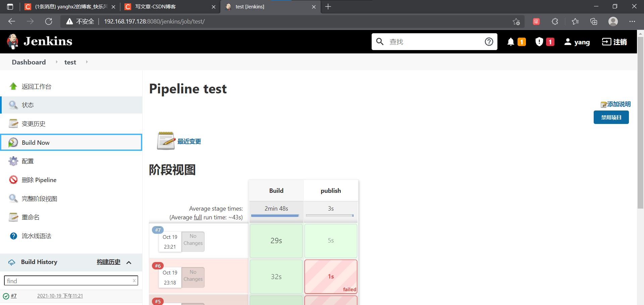The height and width of the screenshot is (305, 644).
Task: Click the 完整阶段视图 magnifier icon
Action: 13,199
